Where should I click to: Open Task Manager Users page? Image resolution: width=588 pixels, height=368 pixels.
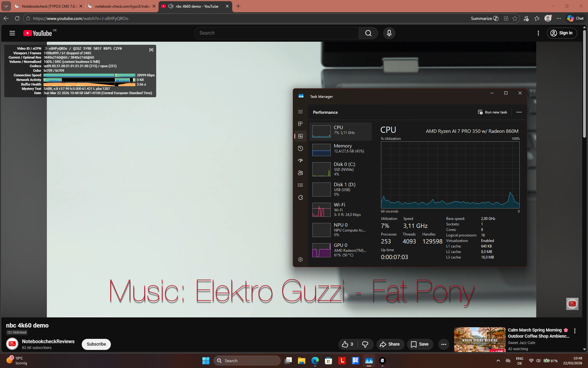pyautogui.click(x=300, y=173)
